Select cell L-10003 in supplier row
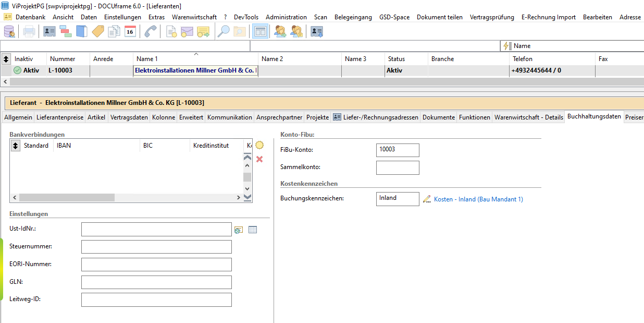The image size is (644, 323). coord(68,70)
